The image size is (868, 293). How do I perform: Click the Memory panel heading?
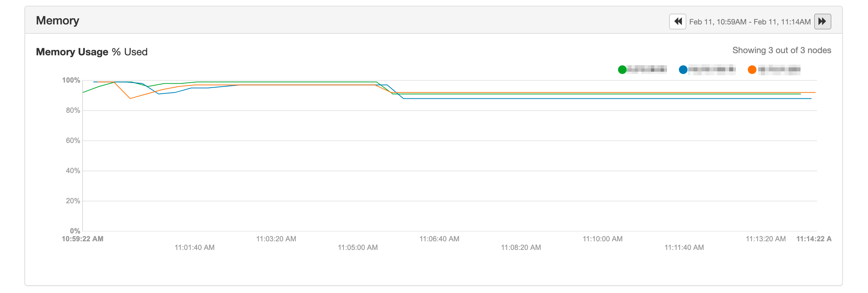(57, 20)
